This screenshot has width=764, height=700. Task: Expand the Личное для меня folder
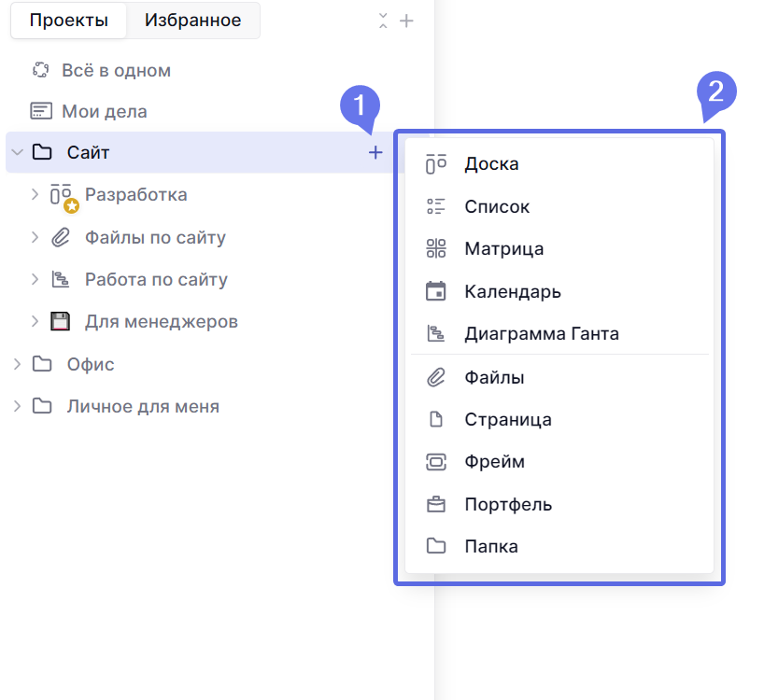coord(17,406)
